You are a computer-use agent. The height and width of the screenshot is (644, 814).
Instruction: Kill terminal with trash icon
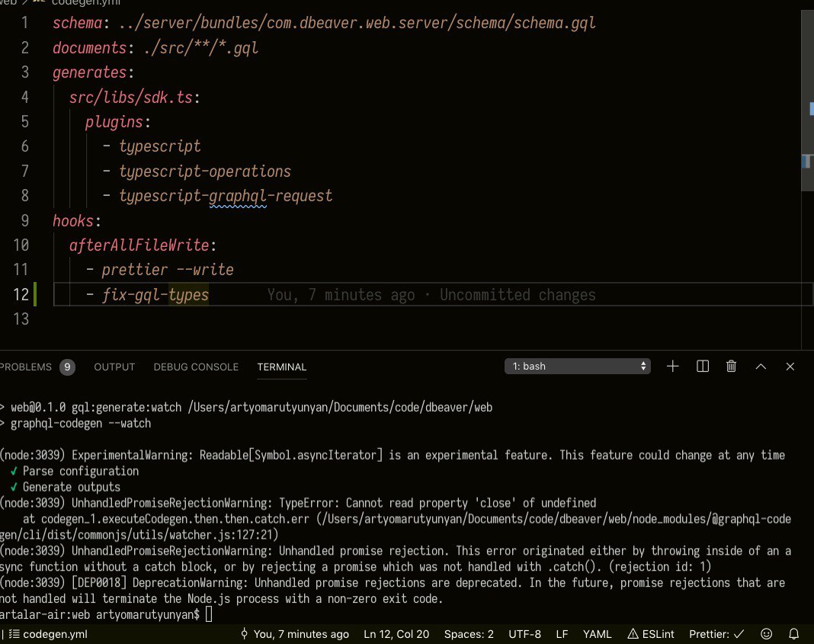(x=731, y=367)
